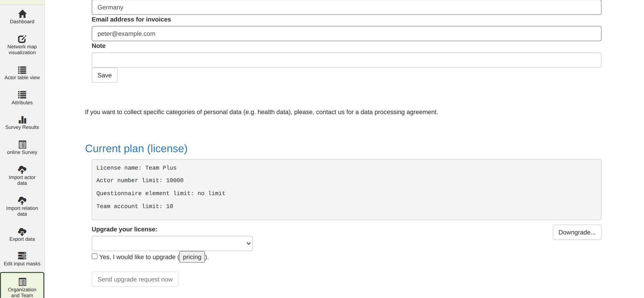Click the 'Actor number limit: 10000' line
The height and width of the screenshot is (298, 644).
[140, 181]
